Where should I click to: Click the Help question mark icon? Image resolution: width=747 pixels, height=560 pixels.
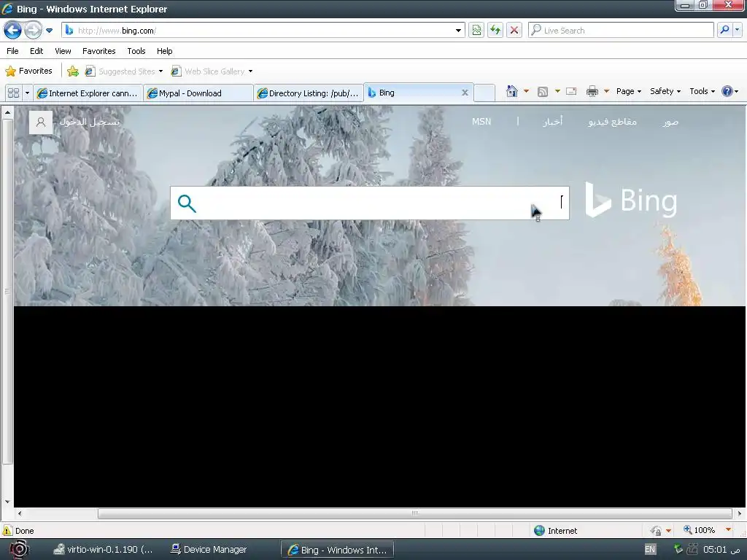727,91
